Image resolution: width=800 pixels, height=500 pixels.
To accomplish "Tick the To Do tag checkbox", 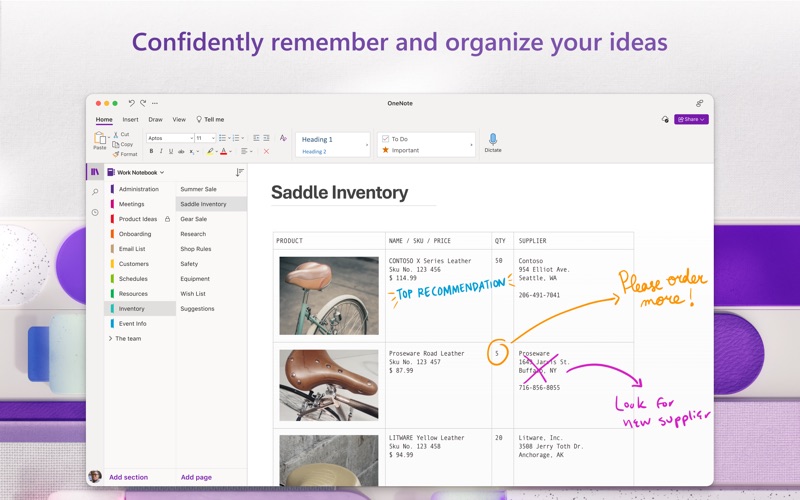I will (386, 139).
